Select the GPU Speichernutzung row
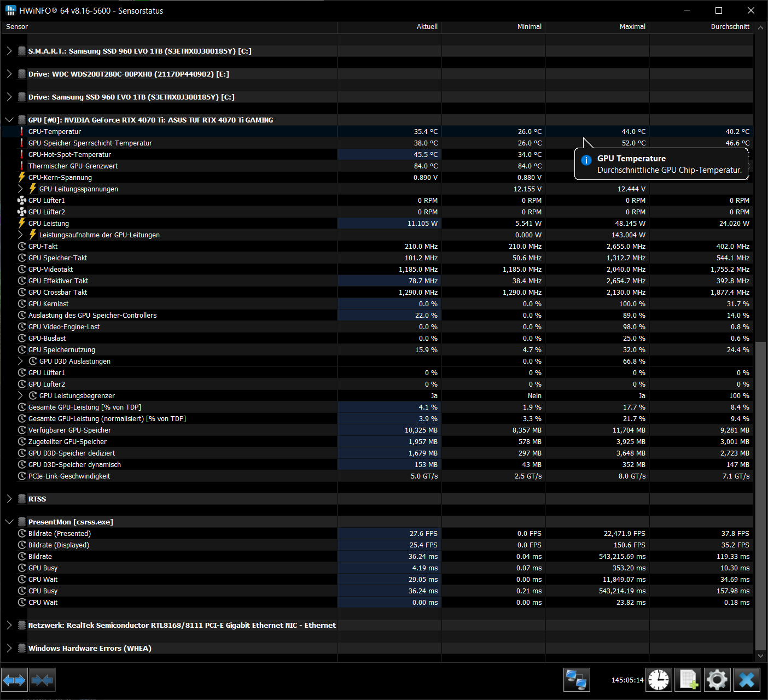Screen dimensions: 768x700 377,350
